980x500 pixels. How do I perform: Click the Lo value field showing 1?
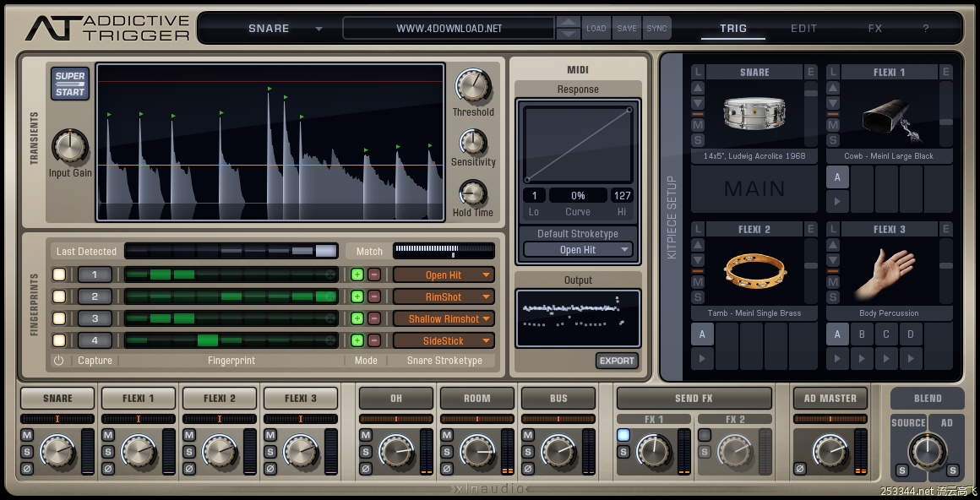535,196
